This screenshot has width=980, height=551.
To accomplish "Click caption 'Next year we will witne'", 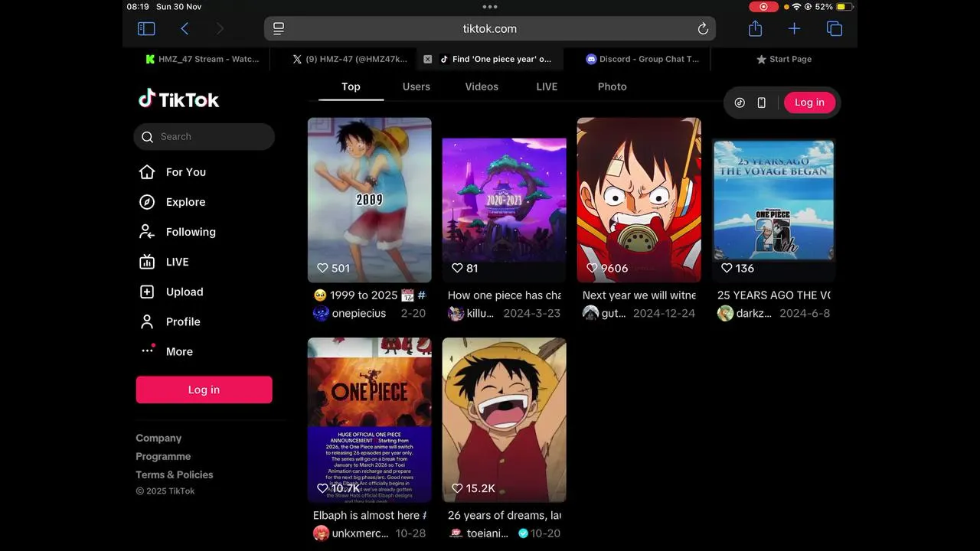I will pos(639,295).
